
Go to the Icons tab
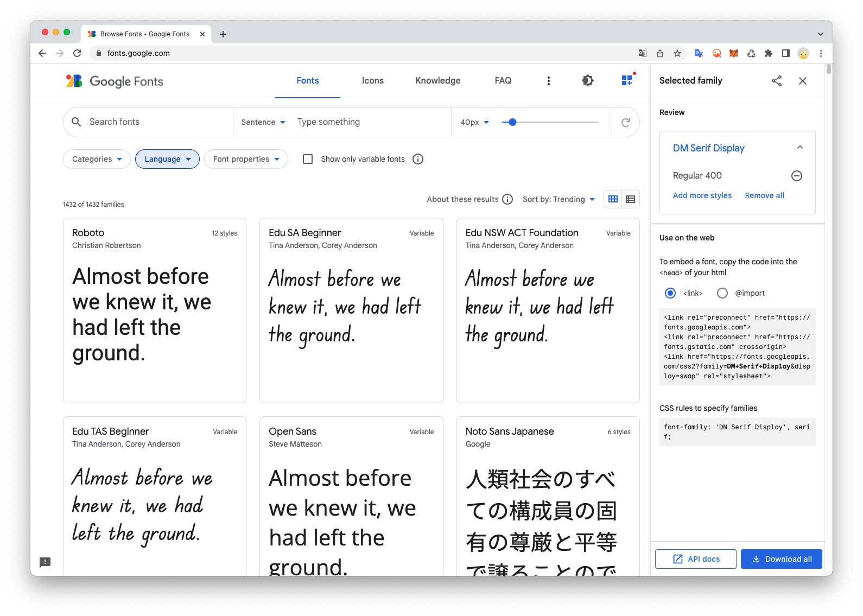click(372, 81)
